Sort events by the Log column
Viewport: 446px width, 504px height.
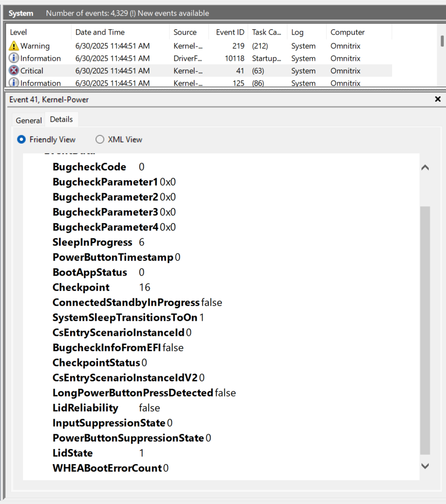tap(297, 31)
